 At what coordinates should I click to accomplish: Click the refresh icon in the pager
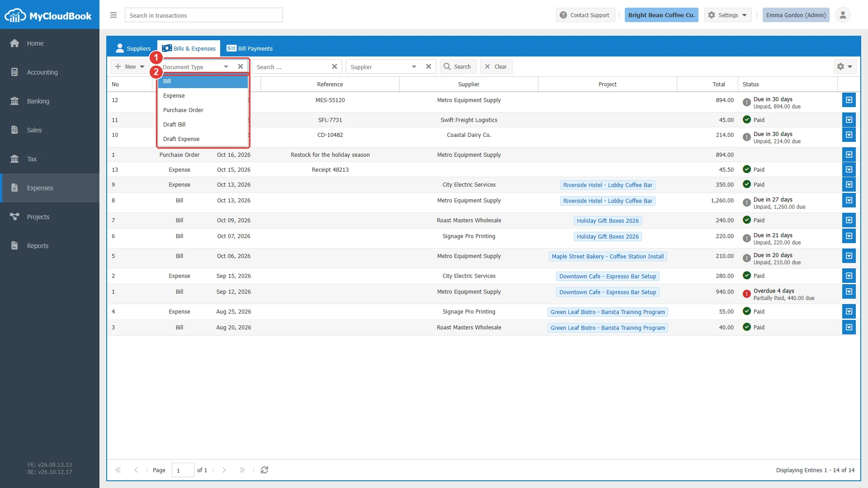point(264,470)
